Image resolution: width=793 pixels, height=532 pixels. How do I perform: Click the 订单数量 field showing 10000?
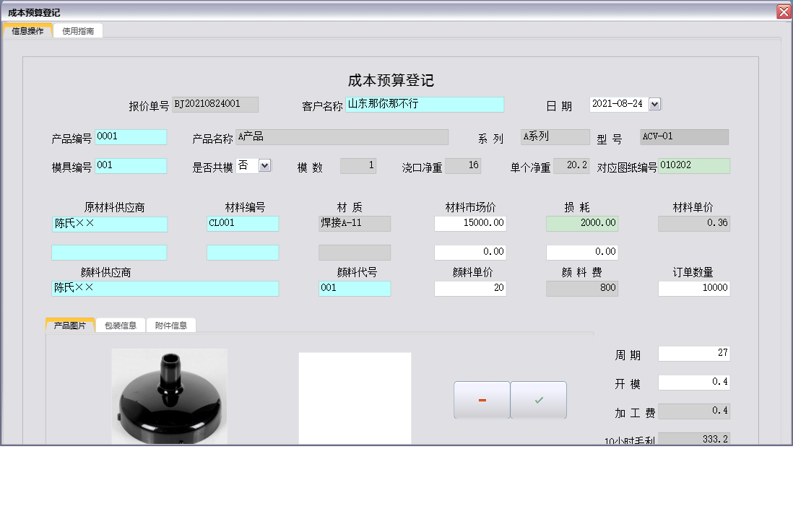(x=694, y=288)
